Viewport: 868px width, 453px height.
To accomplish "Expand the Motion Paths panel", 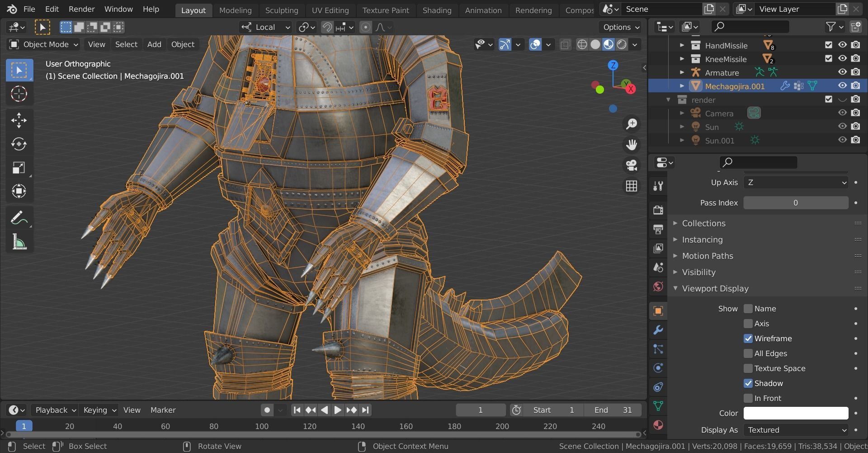I will click(708, 256).
